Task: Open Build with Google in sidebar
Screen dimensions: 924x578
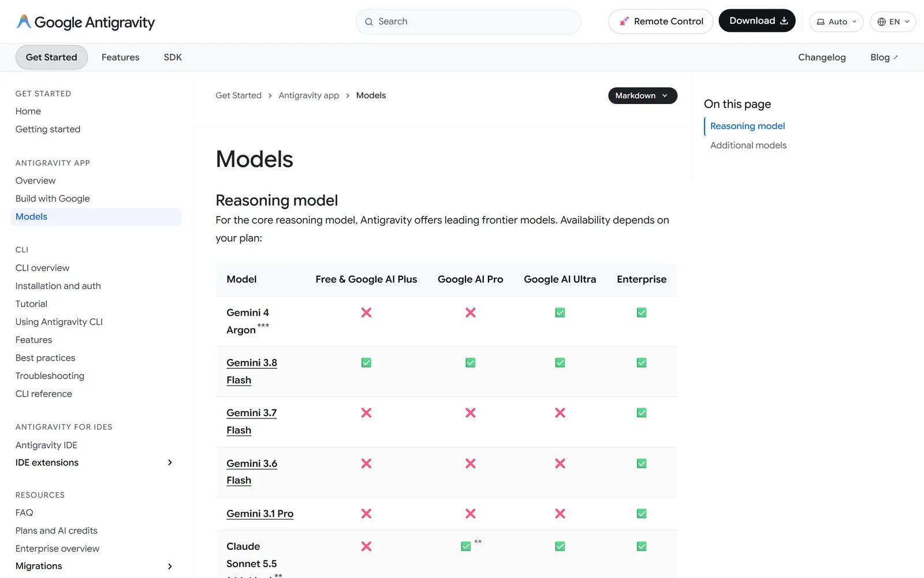Action: (x=53, y=198)
